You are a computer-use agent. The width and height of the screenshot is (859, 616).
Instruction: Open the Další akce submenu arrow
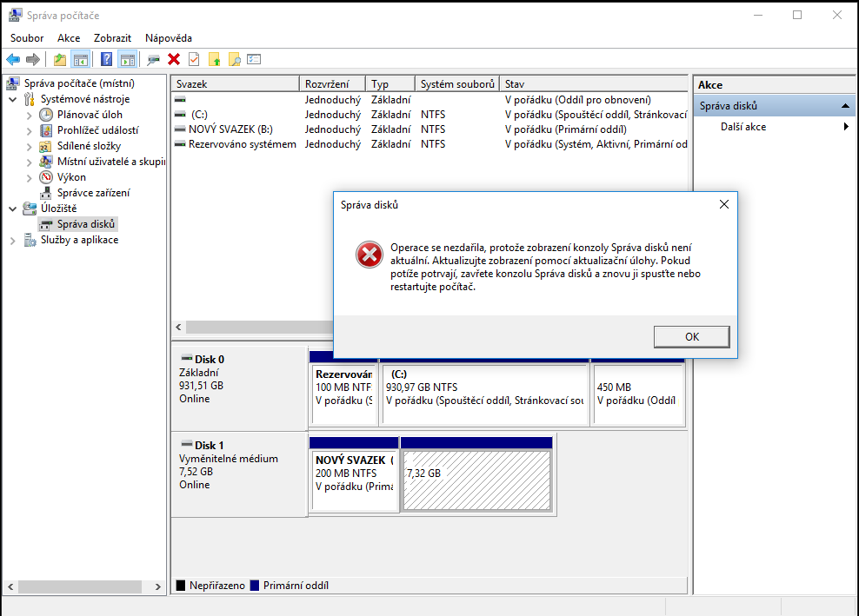click(x=846, y=127)
